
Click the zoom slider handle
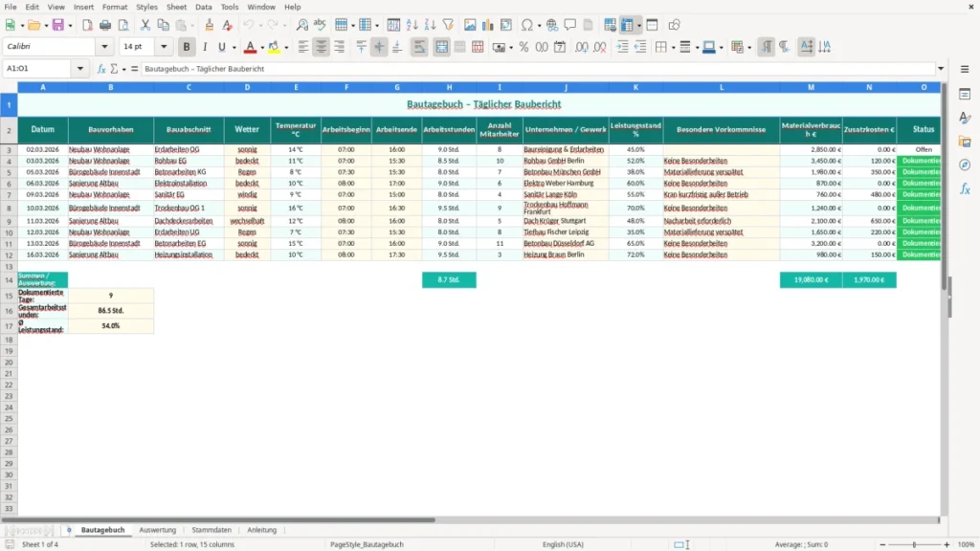[914, 544]
